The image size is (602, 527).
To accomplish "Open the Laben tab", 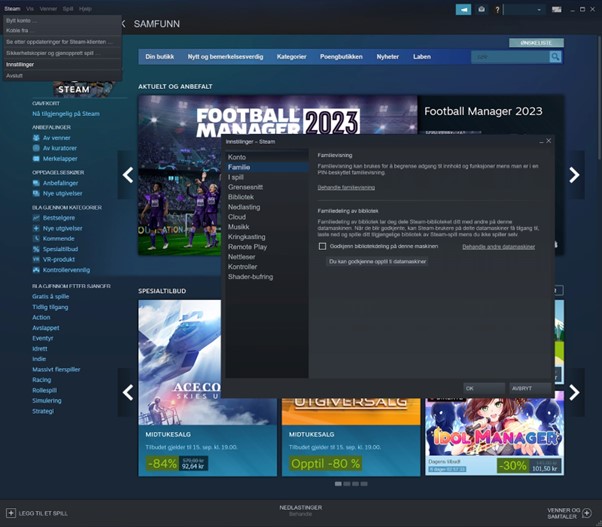I will tap(422, 57).
